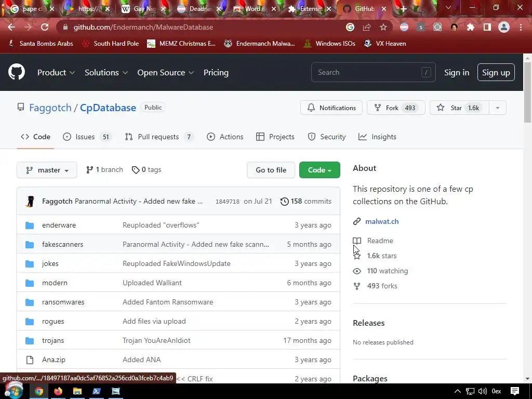Image resolution: width=532 pixels, height=399 pixels.
Task: Click the enderware folder icon
Action: point(30,225)
